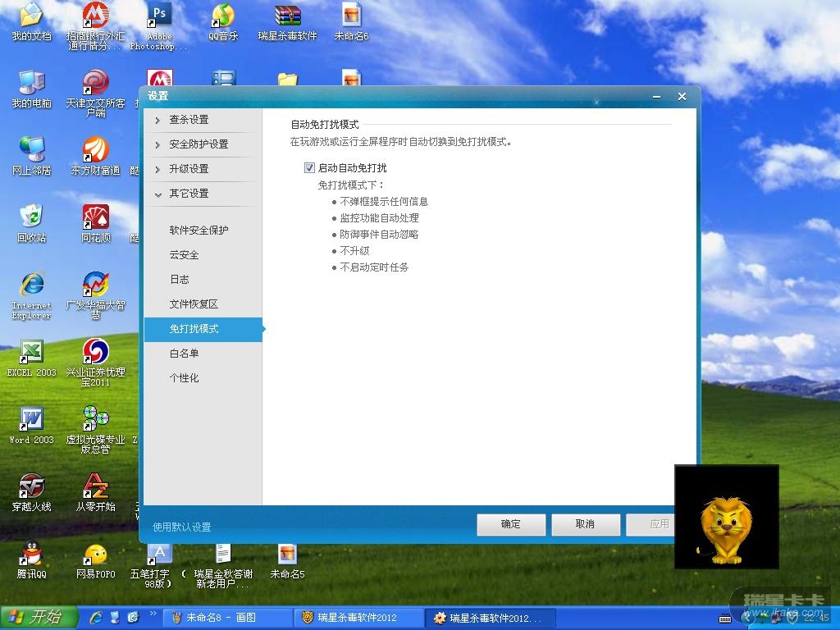This screenshot has height=630, width=840.
Task: Launch 网易POPO desktop shortcut
Action: [x=95, y=560]
